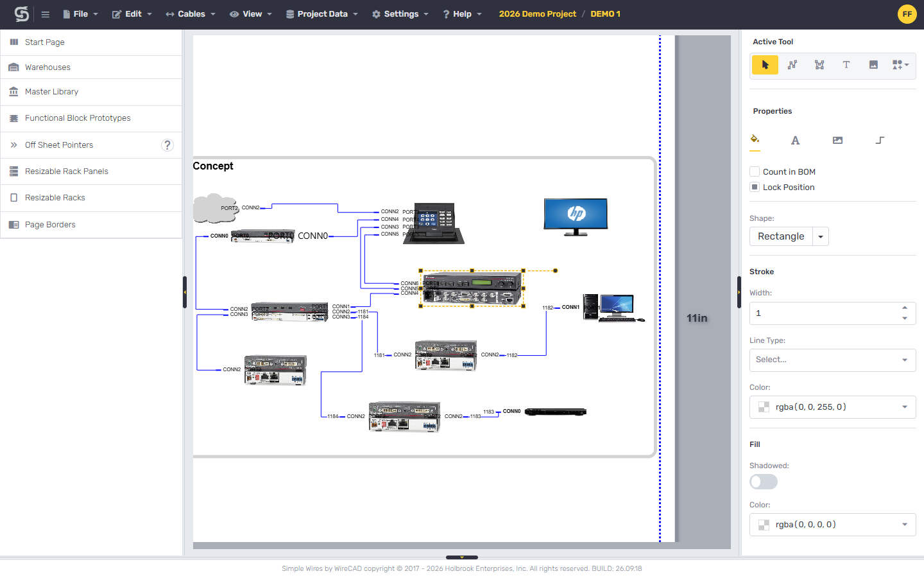The width and height of the screenshot is (924, 578).
Task: Click the stroke color swatch
Action: click(764, 407)
